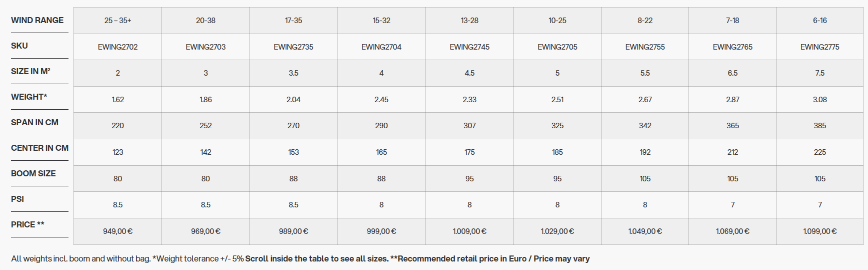
Task: Select the 10-25 wind range cell
Action: coord(557,21)
